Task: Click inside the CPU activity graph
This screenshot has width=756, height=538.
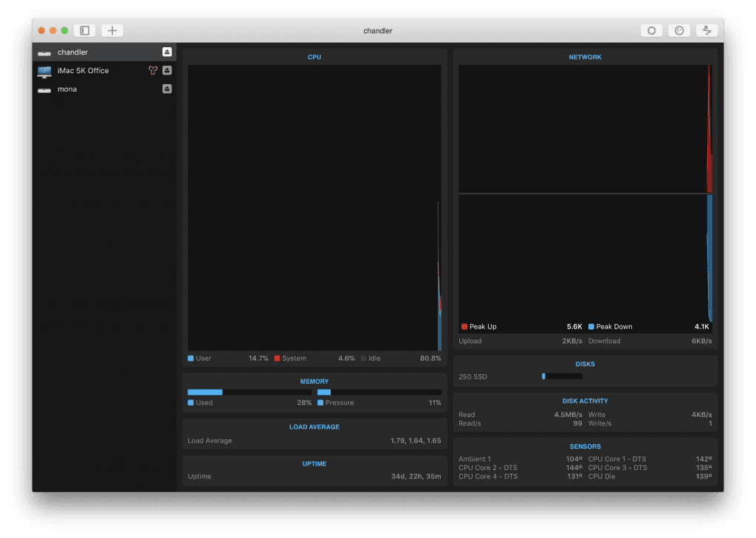Action: click(x=314, y=207)
